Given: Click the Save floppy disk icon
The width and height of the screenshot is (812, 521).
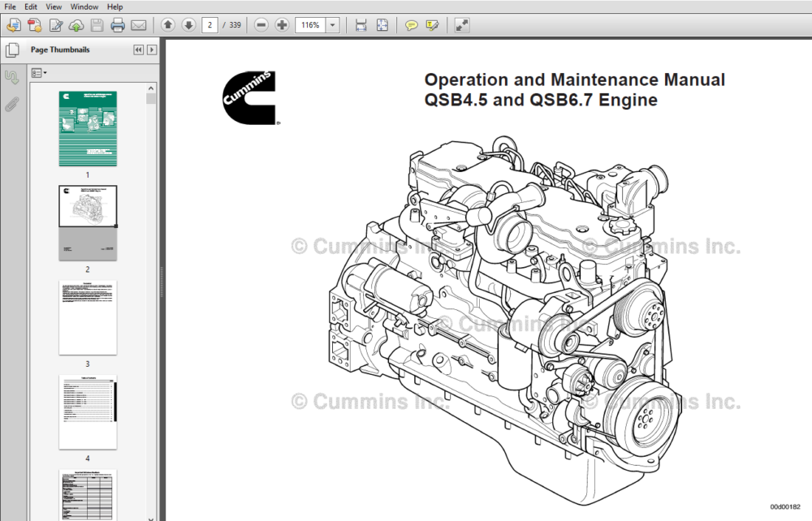Looking at the screenshot, I should pyautogui.click(x=97, y=25).
